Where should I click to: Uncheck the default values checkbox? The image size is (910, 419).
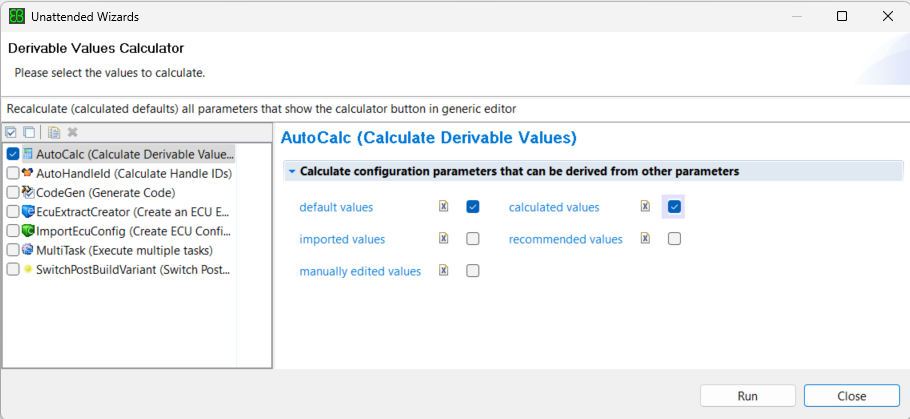(x=473, y=207)
